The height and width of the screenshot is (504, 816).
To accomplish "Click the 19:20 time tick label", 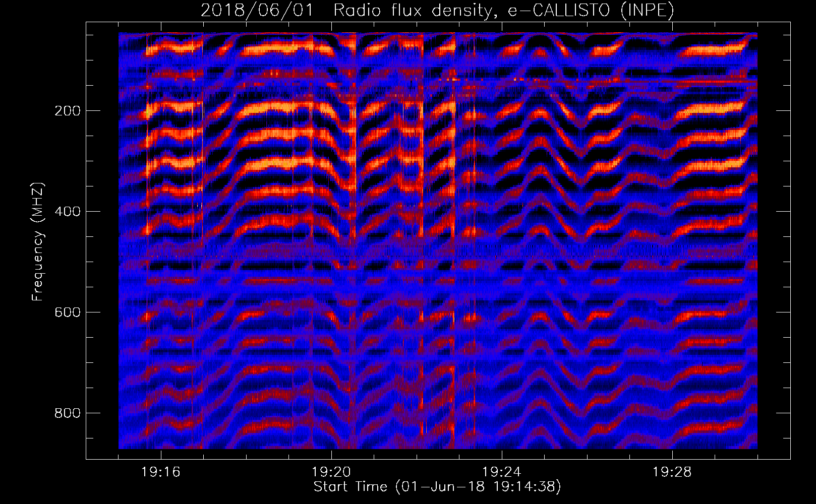I will coord(331,472).
